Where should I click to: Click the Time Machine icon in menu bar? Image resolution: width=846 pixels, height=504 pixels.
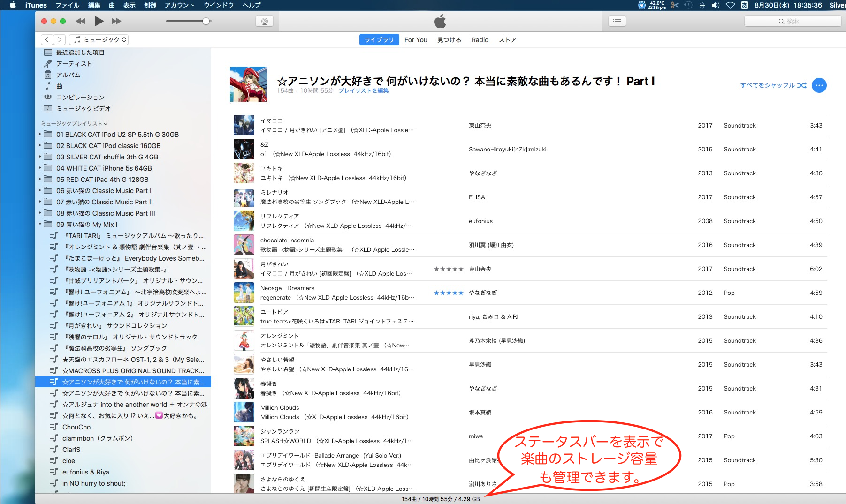[688, 5]
